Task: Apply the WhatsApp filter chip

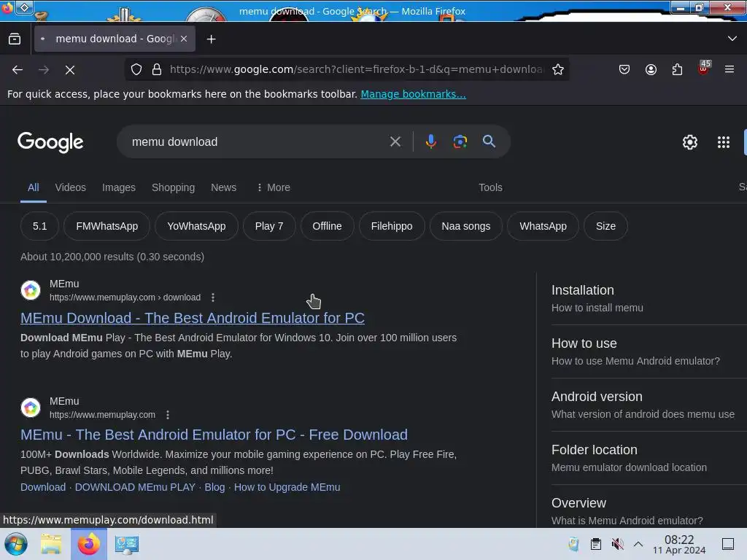Action: tap(543, 226)
